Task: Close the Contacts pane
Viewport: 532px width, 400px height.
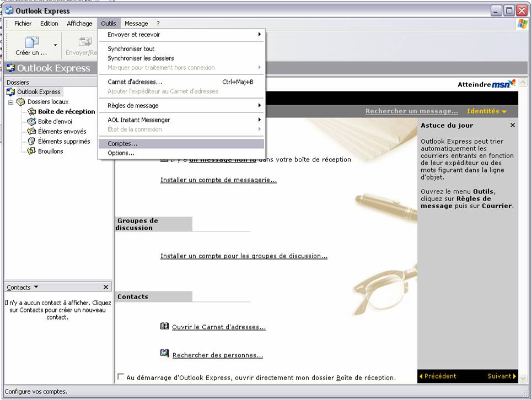Action: pos(106,287)
